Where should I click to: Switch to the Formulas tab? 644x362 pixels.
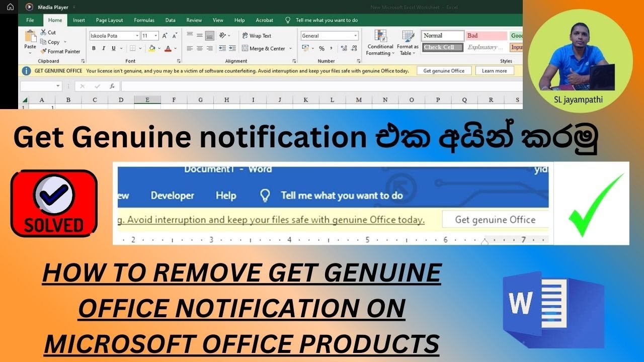pos(144,20)
